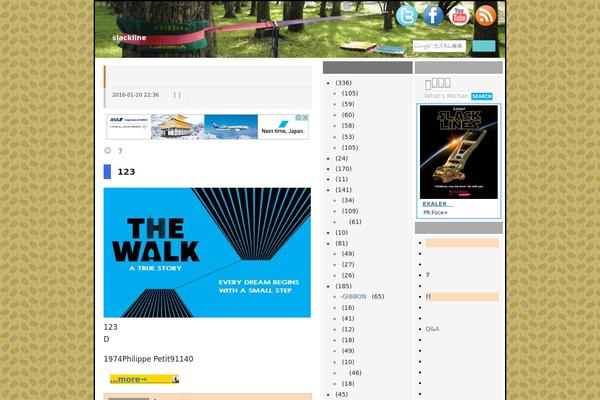
Task: Open the category with (170) posts
Action: tap(343, 168)
